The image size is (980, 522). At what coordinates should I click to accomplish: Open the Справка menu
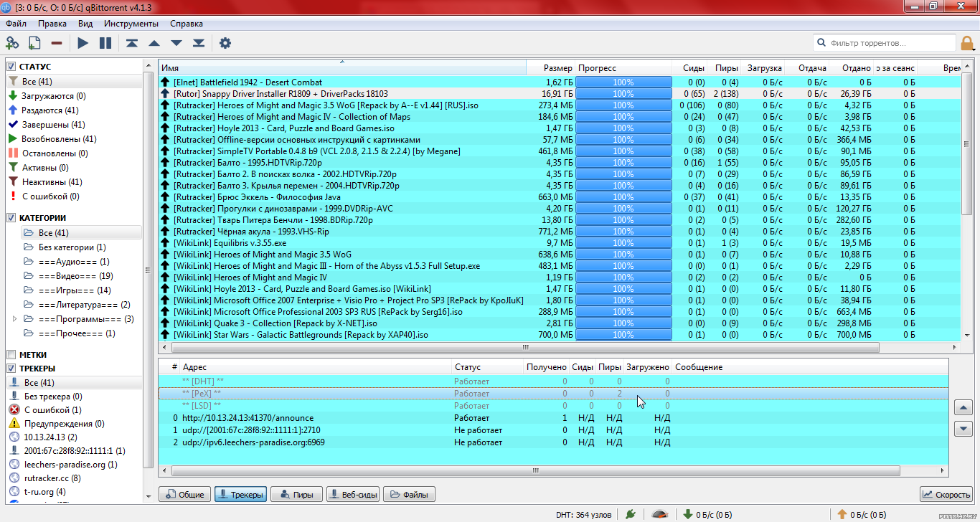tap(186, 24)
